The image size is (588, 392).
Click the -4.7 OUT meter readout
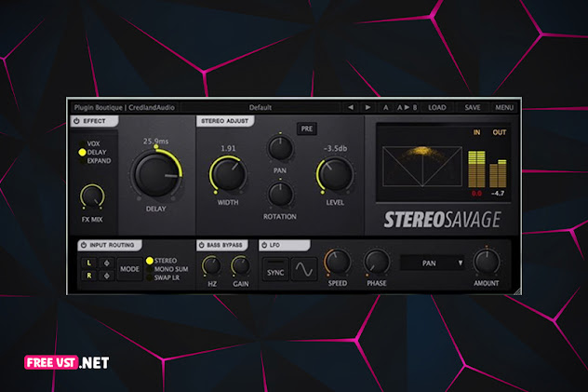point(498,194)
